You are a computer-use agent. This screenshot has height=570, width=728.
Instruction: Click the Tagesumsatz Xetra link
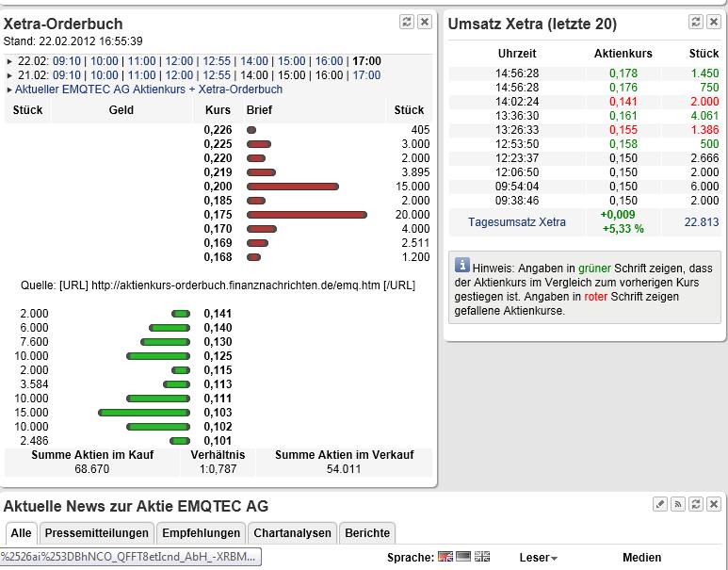pyautogui.click(x=517, y=222)
